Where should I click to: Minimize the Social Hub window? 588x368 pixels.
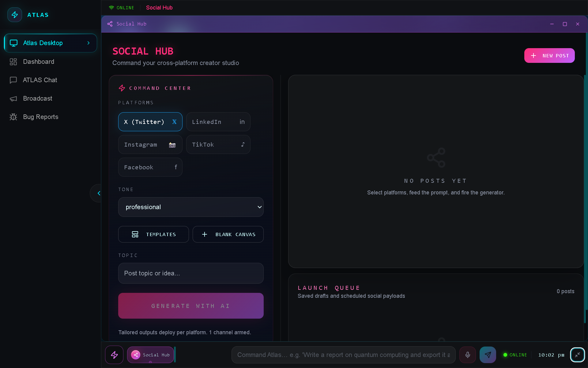552,24
